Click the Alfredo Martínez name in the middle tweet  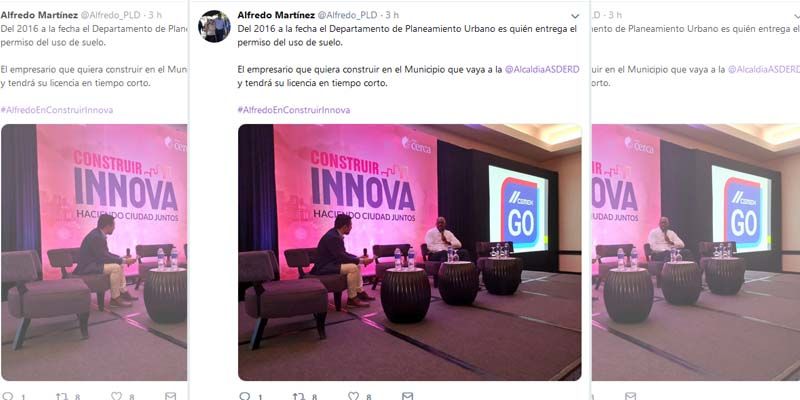[x=276, y=15]
